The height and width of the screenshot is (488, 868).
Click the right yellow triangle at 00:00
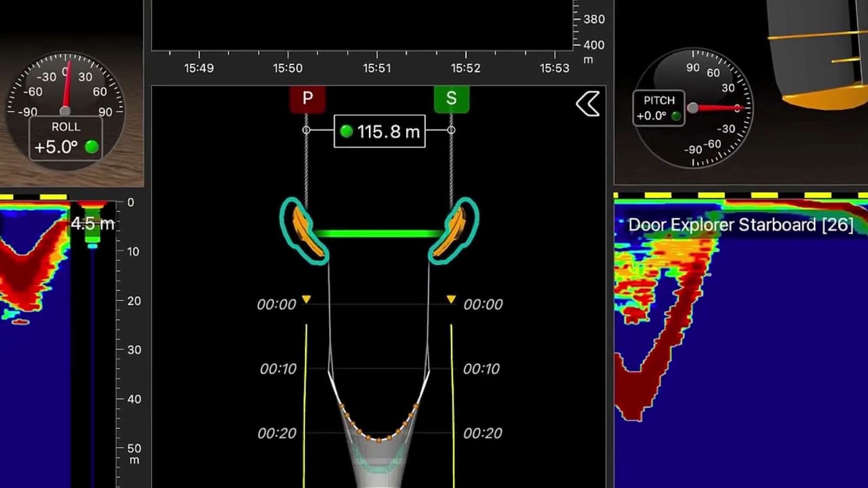click(451, 299)
